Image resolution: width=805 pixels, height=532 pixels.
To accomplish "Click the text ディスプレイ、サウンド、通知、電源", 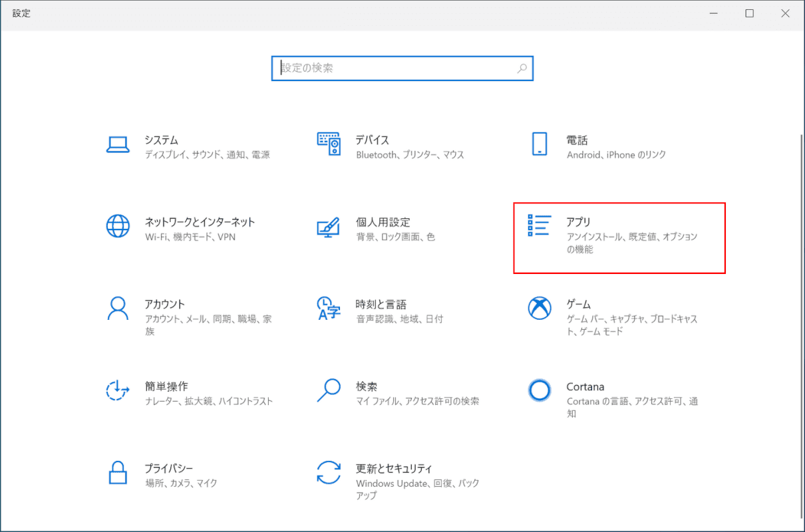I will (208, 155).
